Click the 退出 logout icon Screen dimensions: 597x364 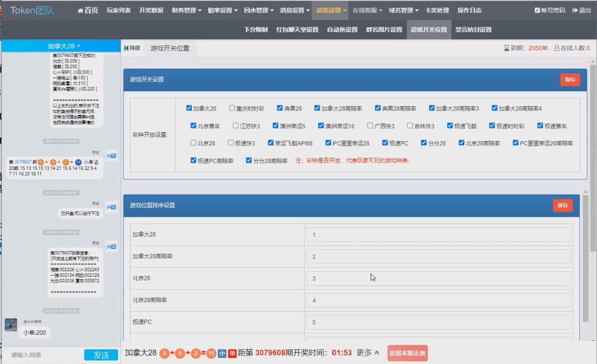(575, 11)
